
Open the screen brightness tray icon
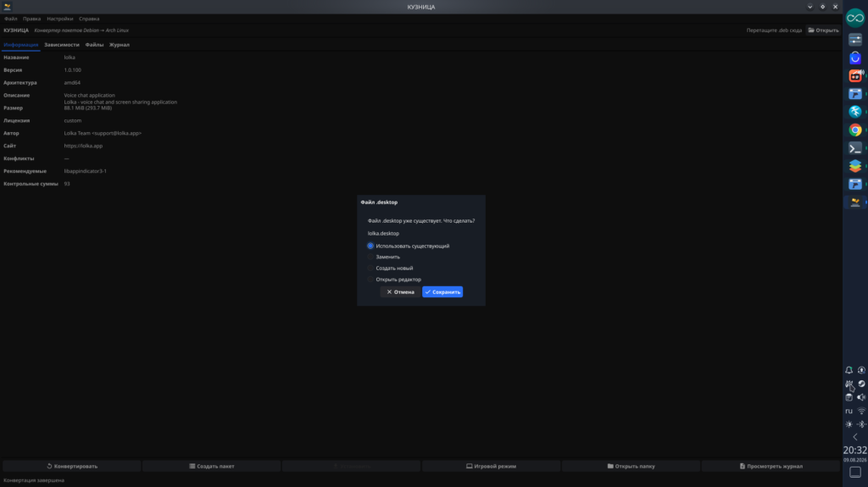pyautogui.click(x=849, y=424)
